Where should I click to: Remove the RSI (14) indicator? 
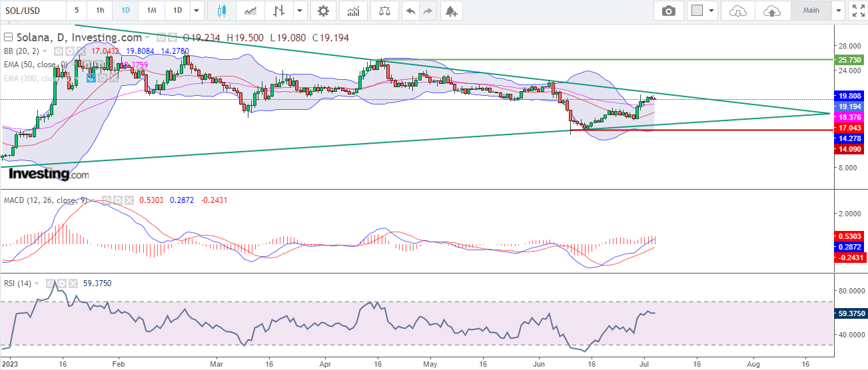click(73, 283)
